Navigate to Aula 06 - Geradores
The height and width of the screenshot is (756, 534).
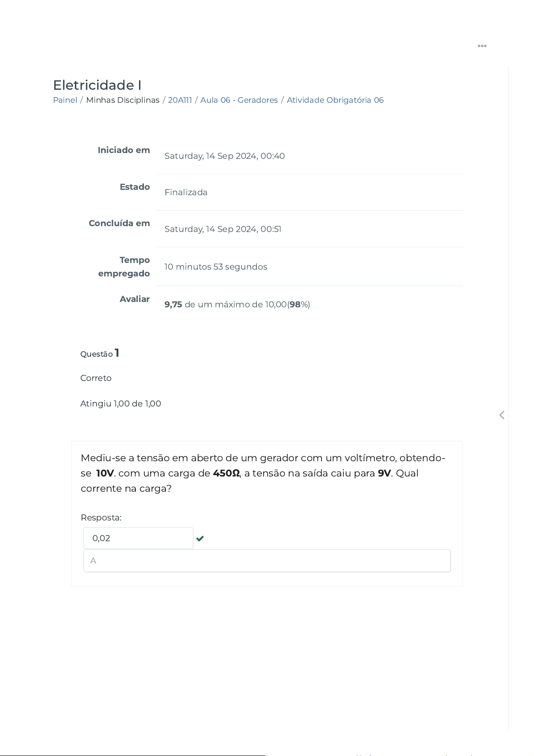coord(239,100)
